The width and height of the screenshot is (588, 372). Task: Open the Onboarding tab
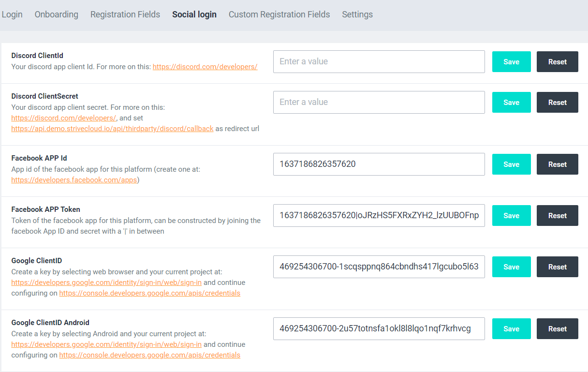point(56,15)
